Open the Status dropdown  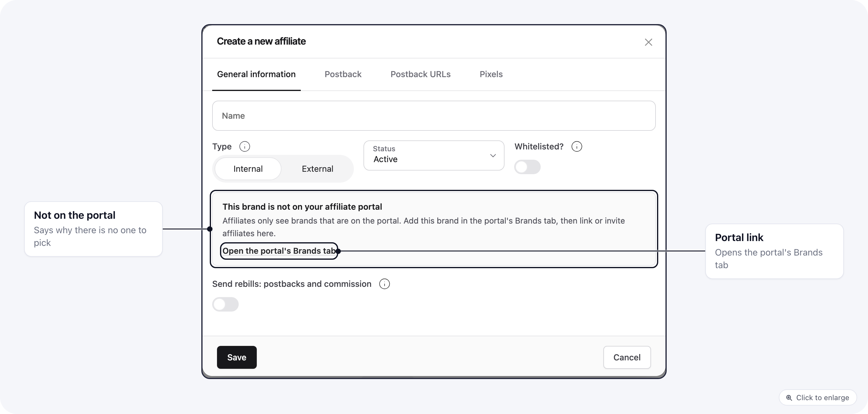[434, 155]
